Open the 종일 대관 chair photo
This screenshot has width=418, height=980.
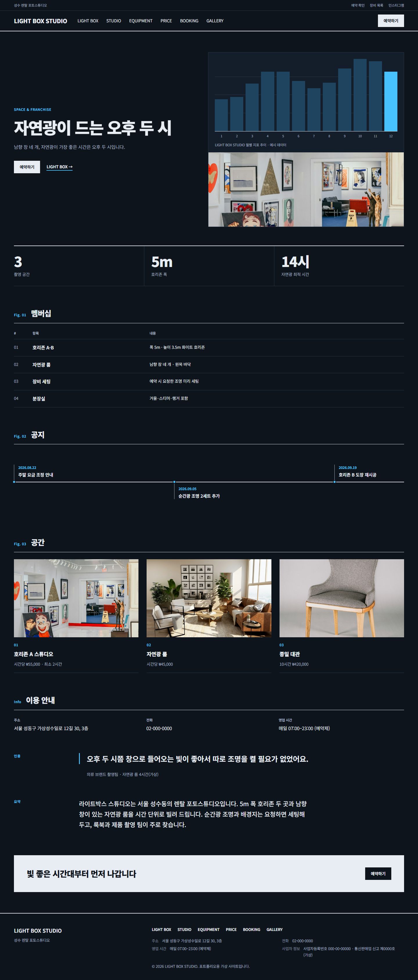(341, 598)
